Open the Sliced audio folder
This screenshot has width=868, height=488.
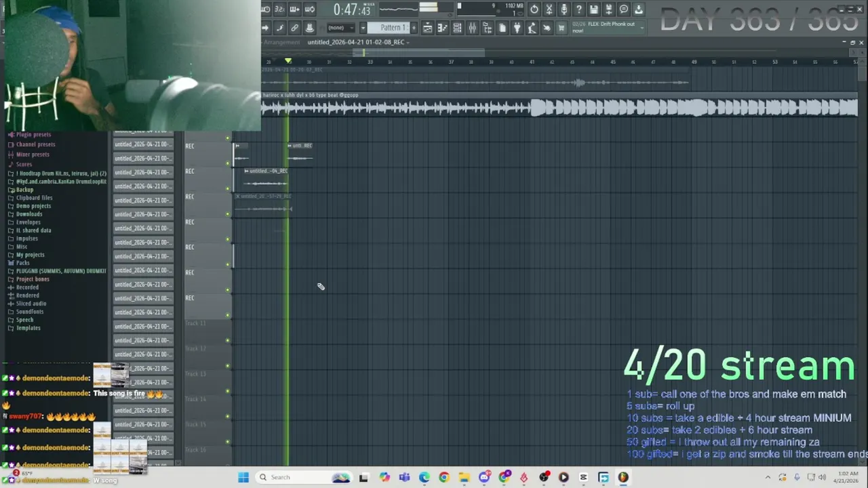[31, 304]
